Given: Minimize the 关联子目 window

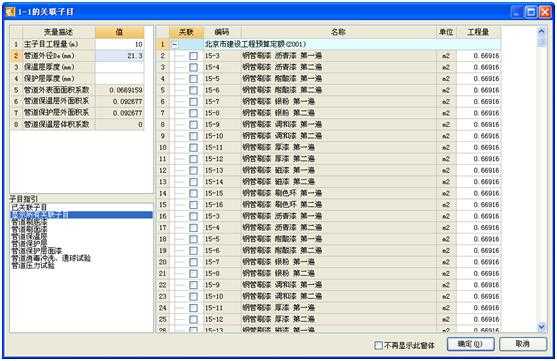Looking at the screenshot, I should tap(518, 12).
